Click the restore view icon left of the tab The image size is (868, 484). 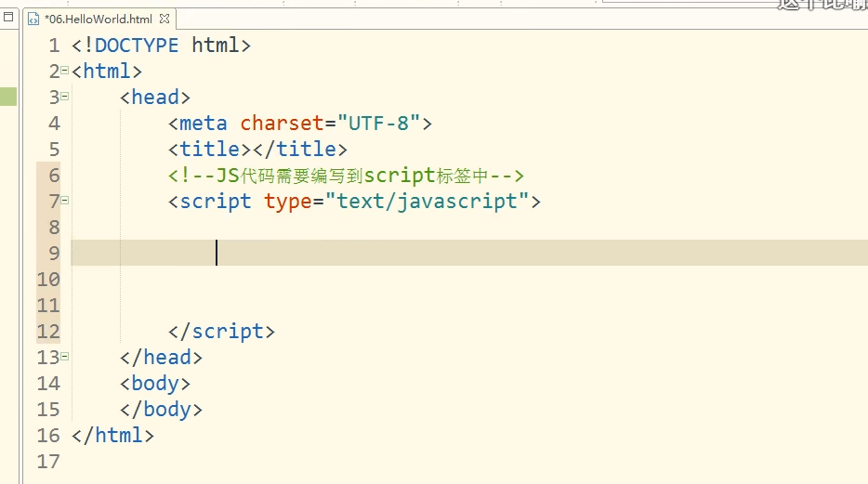(9, 17)
